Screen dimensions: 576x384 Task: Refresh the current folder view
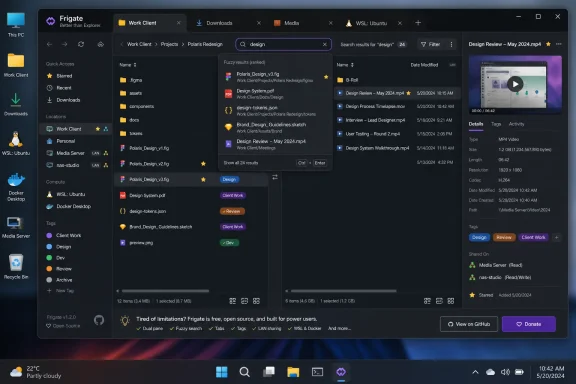81,44
